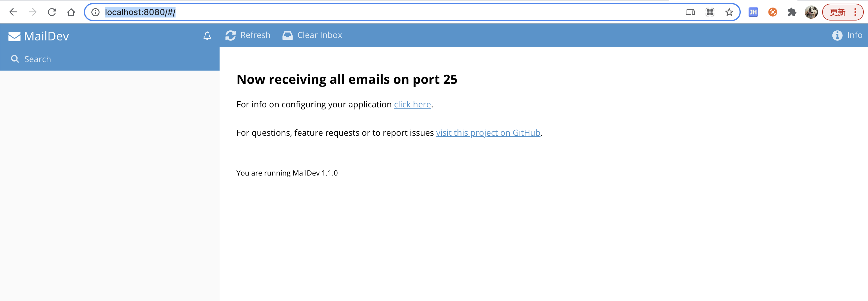Click the 更新 update button
Image resolution: width=868 pixels, height=301 pixels.
tap(838, 12)
